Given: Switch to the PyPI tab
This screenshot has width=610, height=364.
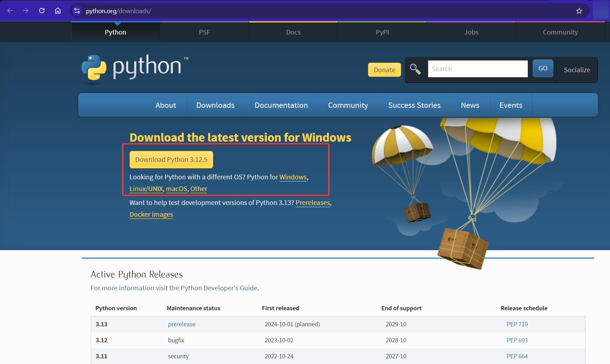Looking at the screenshot, I should click(x=382, y=32).
